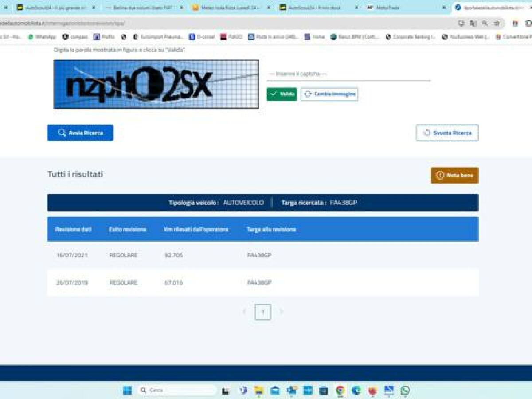Open File Explorer from the taskbar
Image resolution: width=532 pixels, height=399 pixels.
(259, 390)
